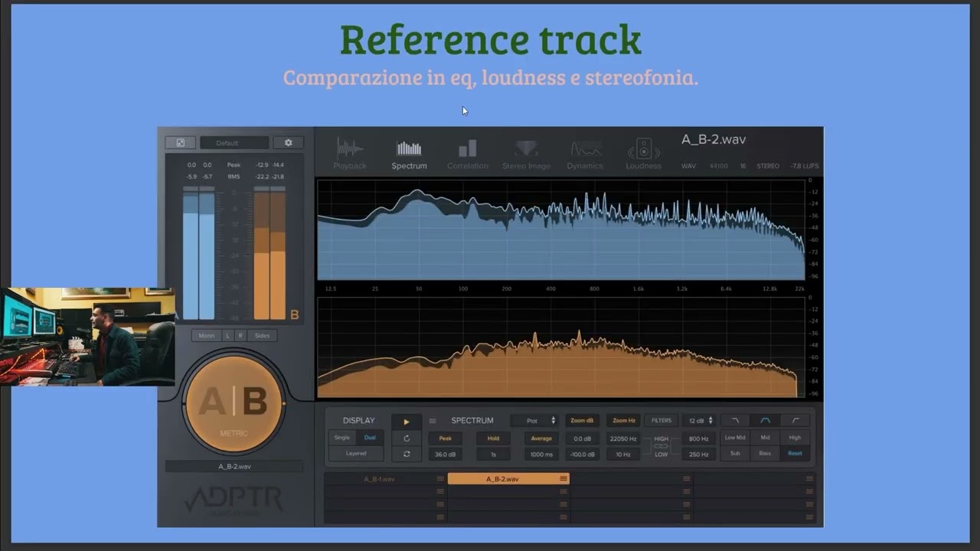Click the double-arrow sync icon below reset
This screenshot has height=551, width=980.
(x=406, y=454)
